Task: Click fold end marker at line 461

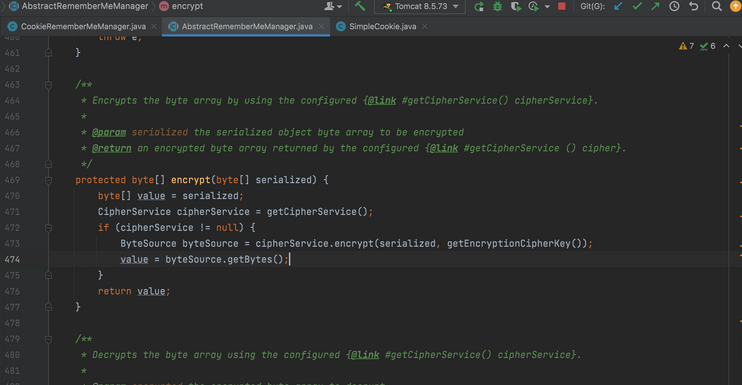Action: tap(48, 53)
